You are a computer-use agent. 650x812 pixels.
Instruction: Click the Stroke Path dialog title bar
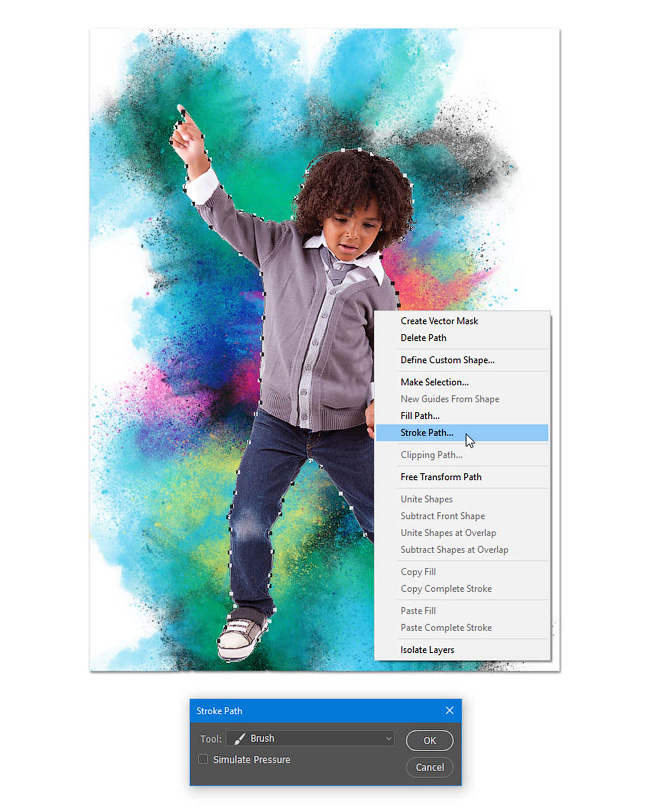[325, 710]
